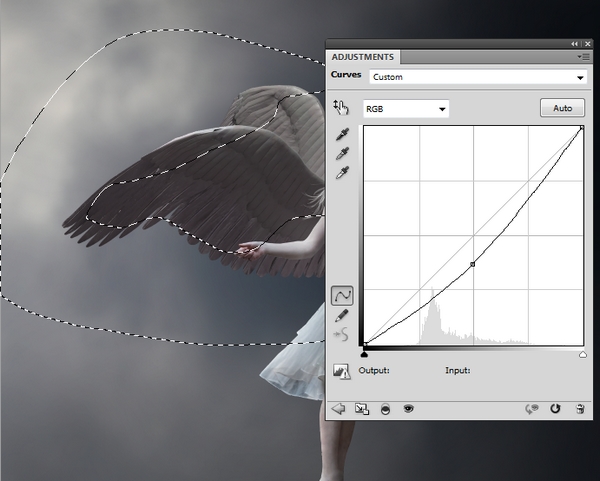
Task: Reset curves to adjustment defaults
Action: pos(555,409)
